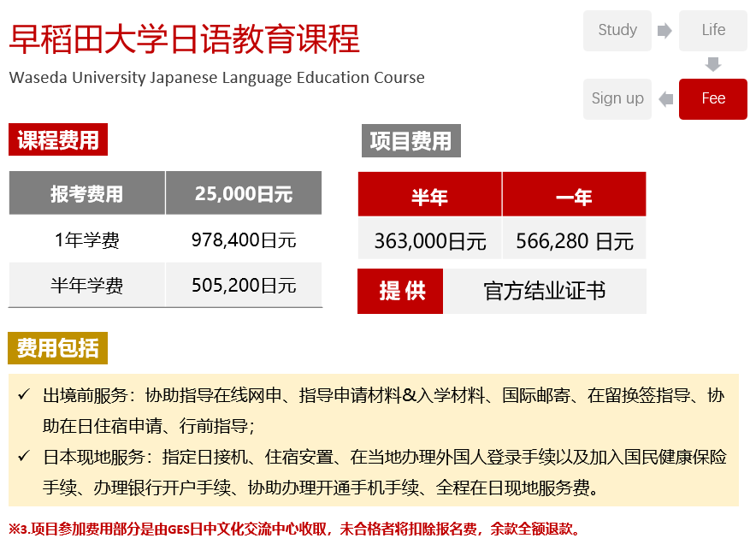Select the Life step box
The image size is (756, 550).
pyautogui.click(x=712, y=31)
